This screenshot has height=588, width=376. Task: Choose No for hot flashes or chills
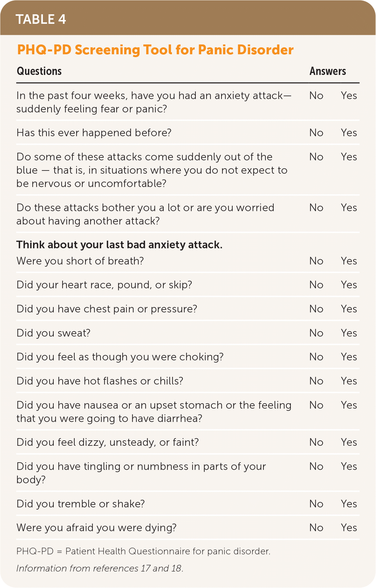[316, 381]
